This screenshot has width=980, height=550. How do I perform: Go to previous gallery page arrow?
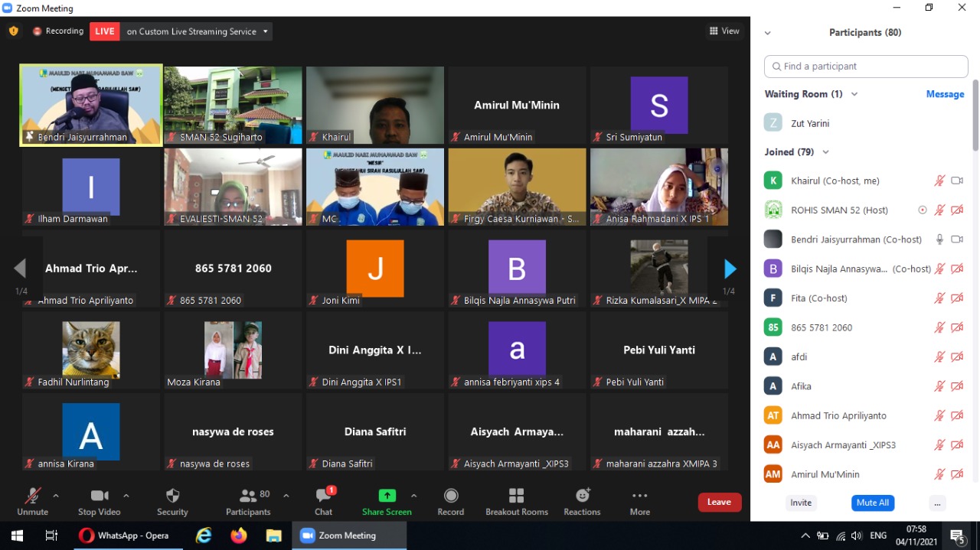(20, 268)
